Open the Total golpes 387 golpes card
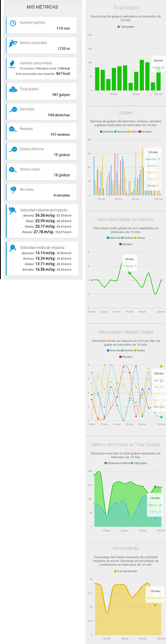Image resolution: width=166 pixels, height=644 pixels. pos(42,92)
